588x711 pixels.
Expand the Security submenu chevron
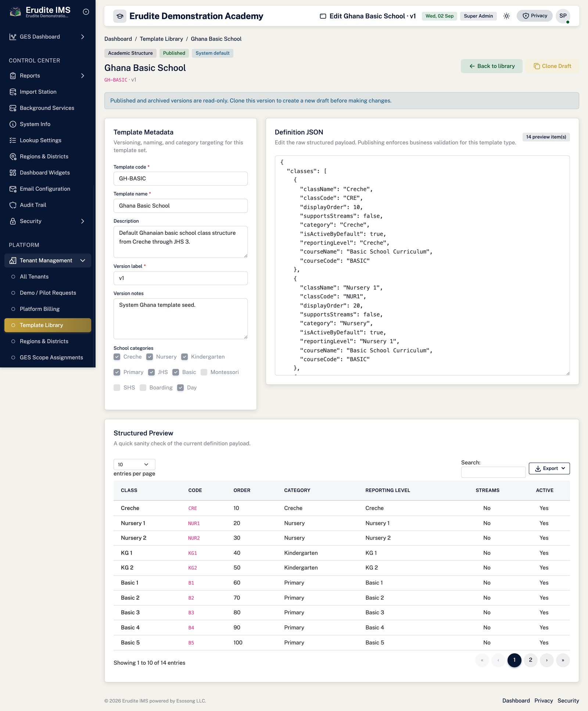(83, 221)
